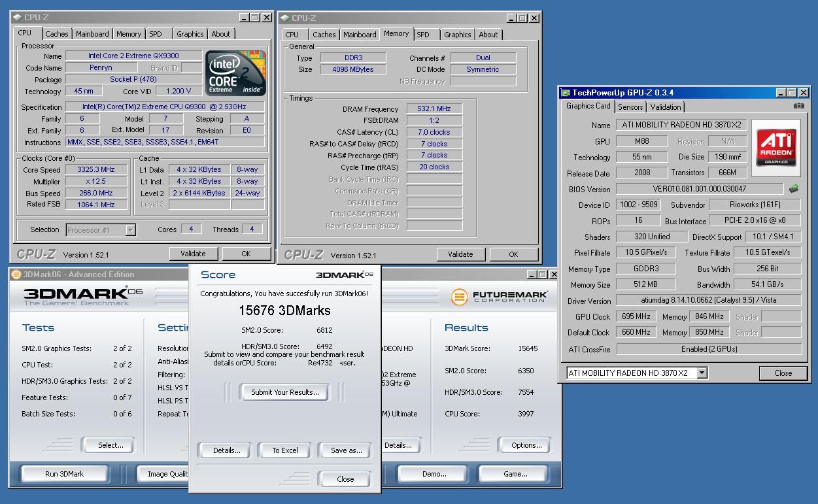Click Submit Your Results button

[285, 392]
